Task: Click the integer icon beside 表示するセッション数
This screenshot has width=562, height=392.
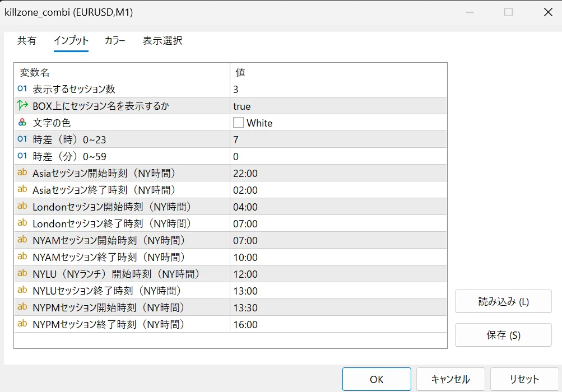Action: coord(22,88)
